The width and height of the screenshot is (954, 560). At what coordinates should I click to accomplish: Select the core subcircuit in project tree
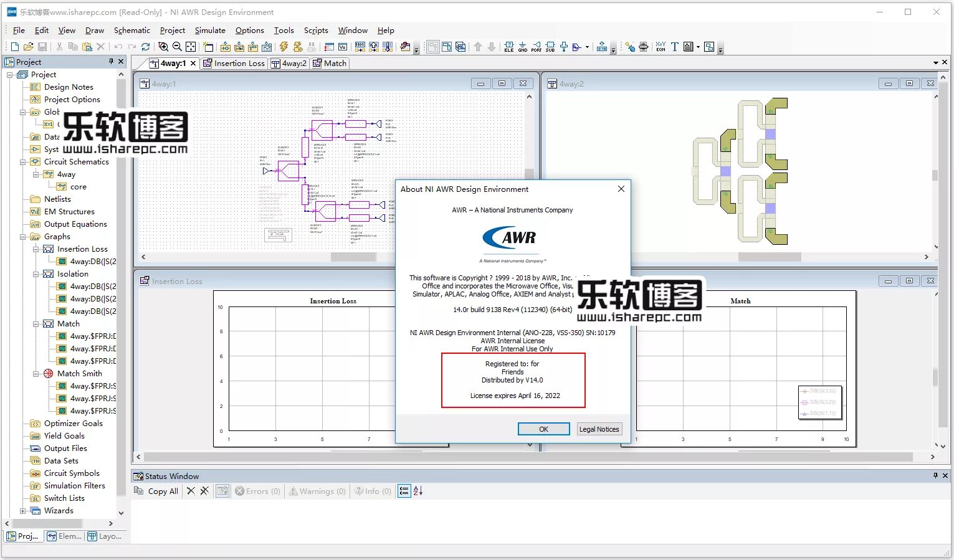click(79, 187)
